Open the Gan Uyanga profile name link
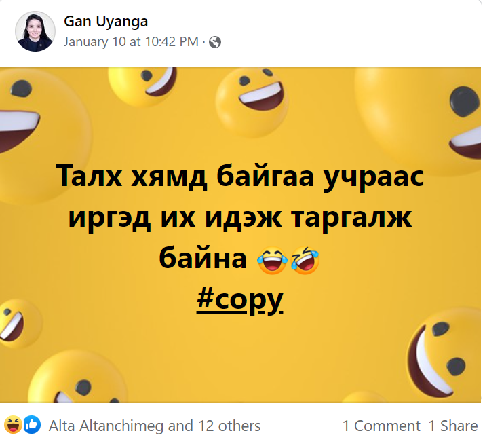 106,22
